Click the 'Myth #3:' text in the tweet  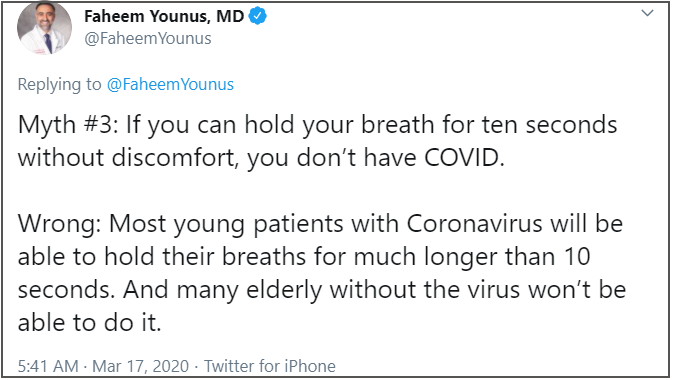click(x=68, y=125)
